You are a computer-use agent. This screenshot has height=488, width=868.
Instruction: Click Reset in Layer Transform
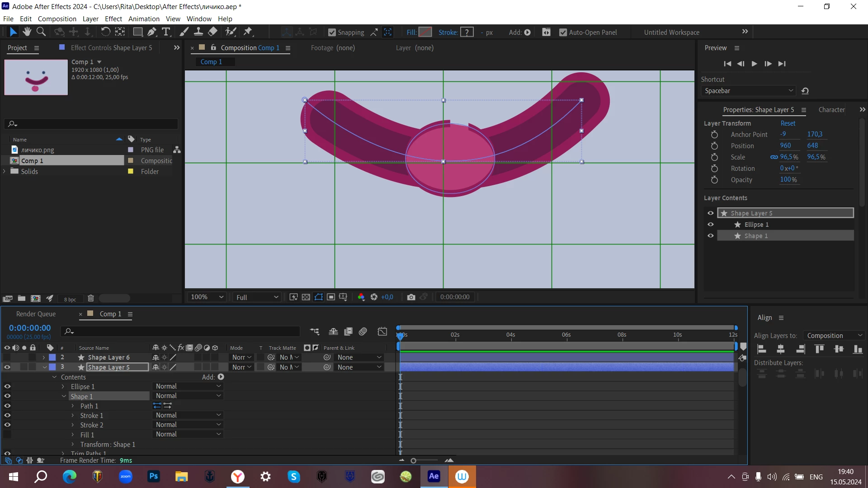point(788,123)
